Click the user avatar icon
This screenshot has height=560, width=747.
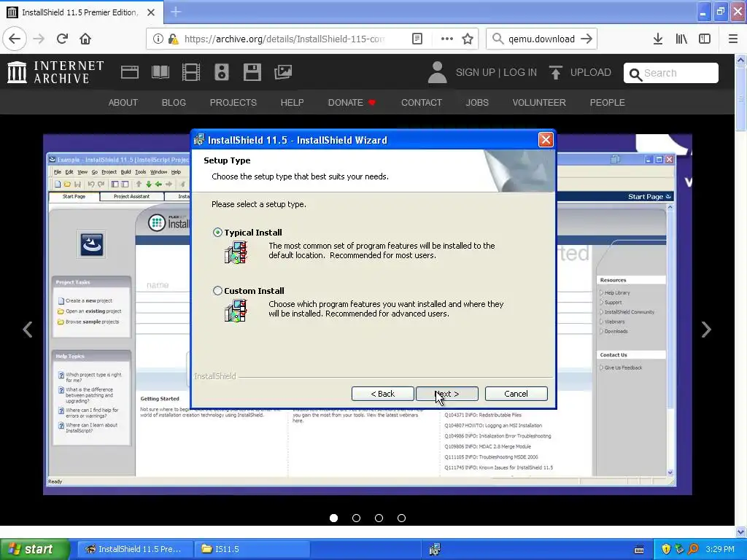click(438, 72)
